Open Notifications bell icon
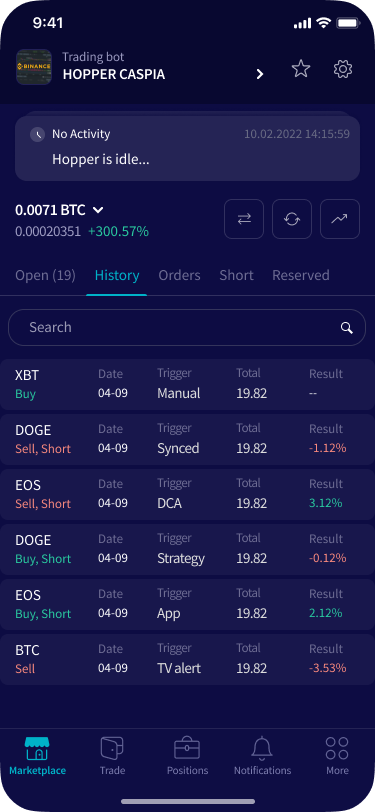This screenshot has height=812, width=375. click(x=262, y=749)
